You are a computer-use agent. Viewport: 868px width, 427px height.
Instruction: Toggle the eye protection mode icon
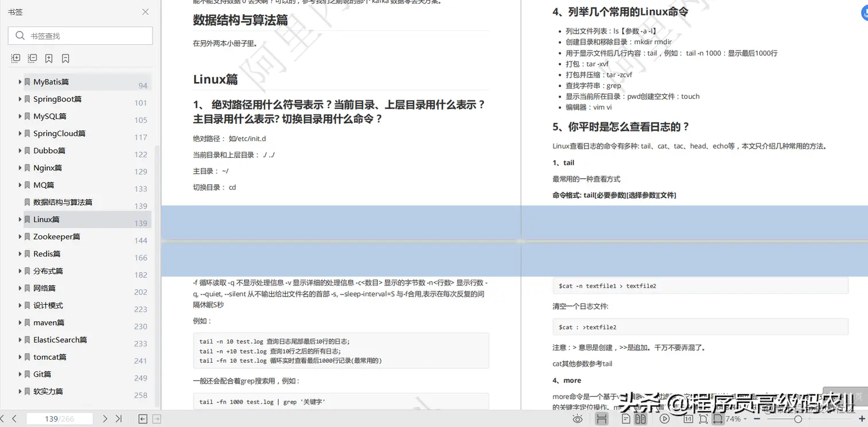pos(578,419)
